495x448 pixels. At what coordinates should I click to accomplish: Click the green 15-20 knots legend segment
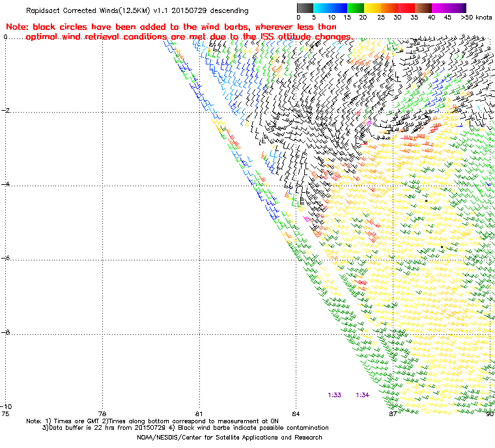[356, 8]
